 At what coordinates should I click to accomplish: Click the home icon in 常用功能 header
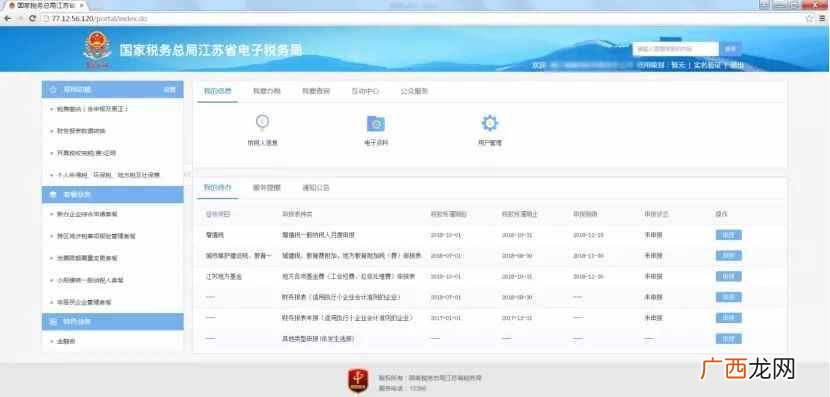click(x=53, y=89)
